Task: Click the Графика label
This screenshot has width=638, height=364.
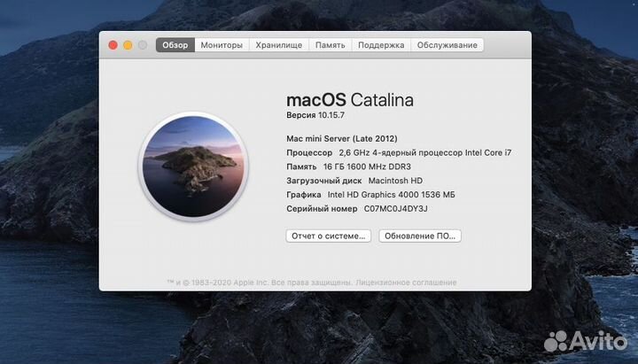Action: click(x=304, y=195)
